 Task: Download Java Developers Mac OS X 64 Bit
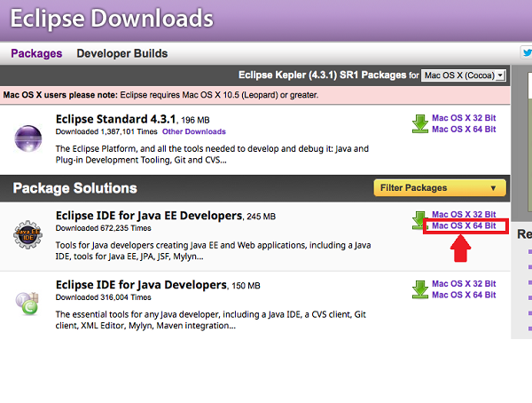(464, 295)
